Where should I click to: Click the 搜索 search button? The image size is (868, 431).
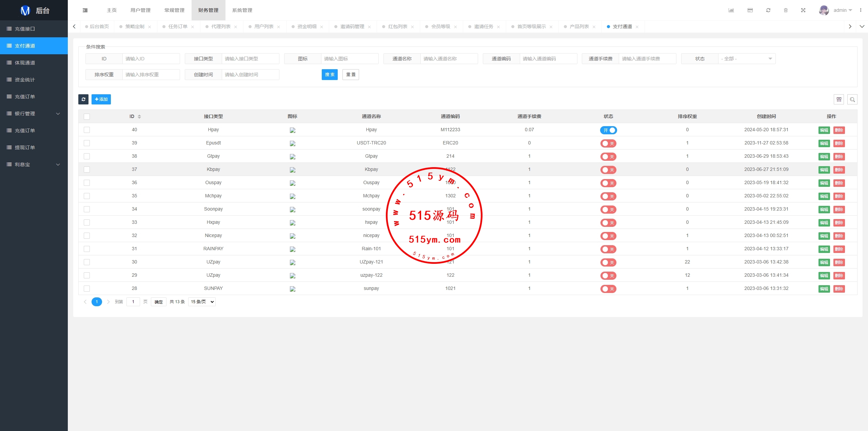click(330, 75)
